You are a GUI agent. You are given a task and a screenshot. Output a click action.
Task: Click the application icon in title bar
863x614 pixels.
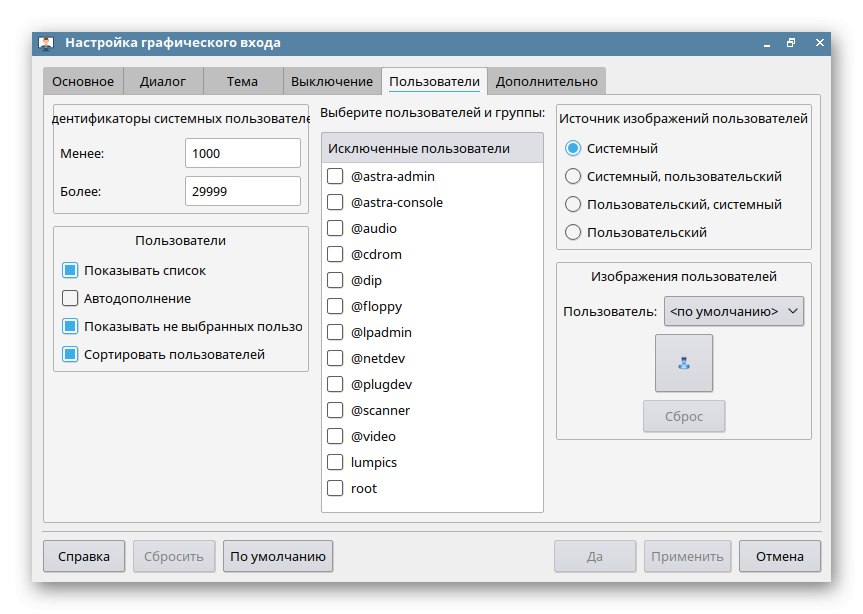pyautogui.click(x=46, y=43)
